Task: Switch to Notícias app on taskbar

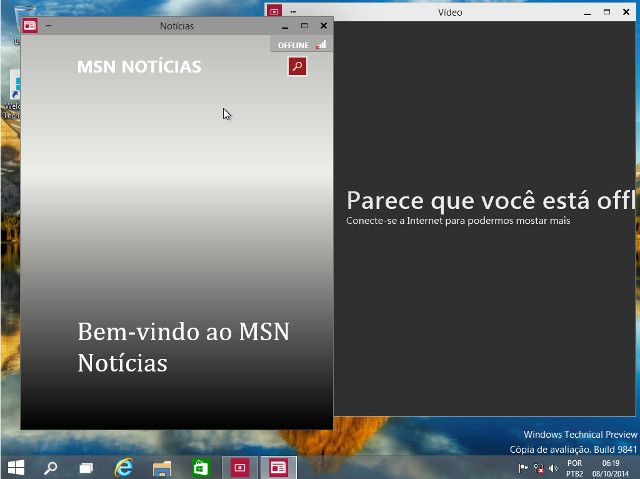Action: [278, 468]
